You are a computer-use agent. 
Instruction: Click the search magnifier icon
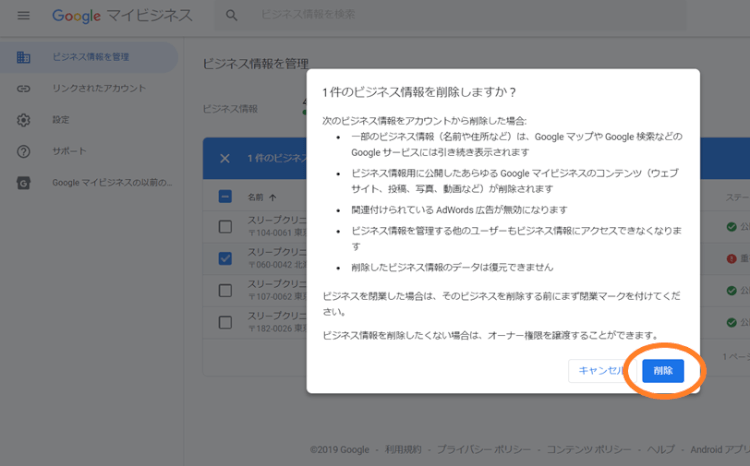(232, 16)
